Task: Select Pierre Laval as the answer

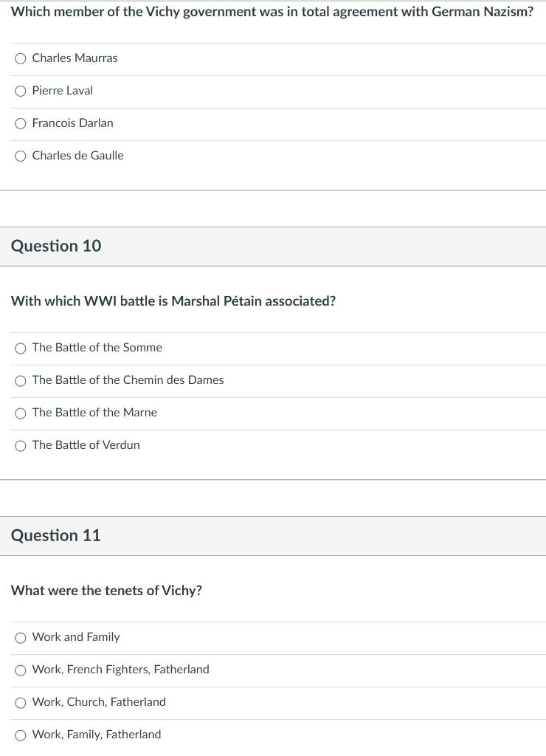Action: [21, 91]
